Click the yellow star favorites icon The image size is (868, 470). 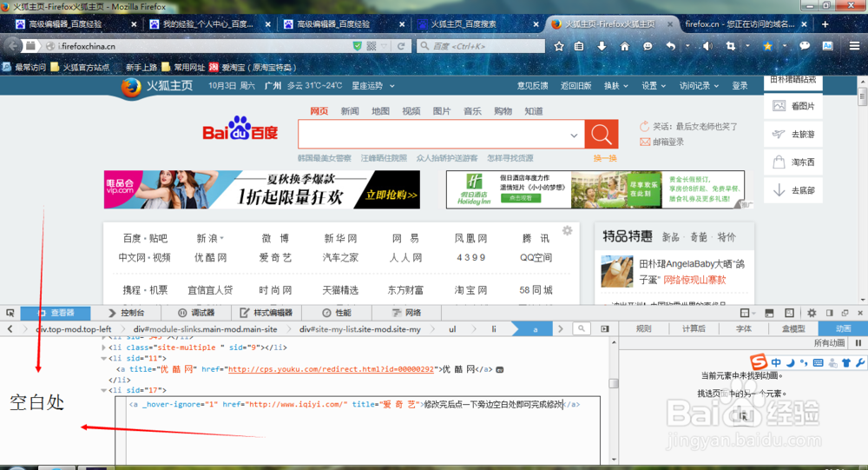coord(767,46)
